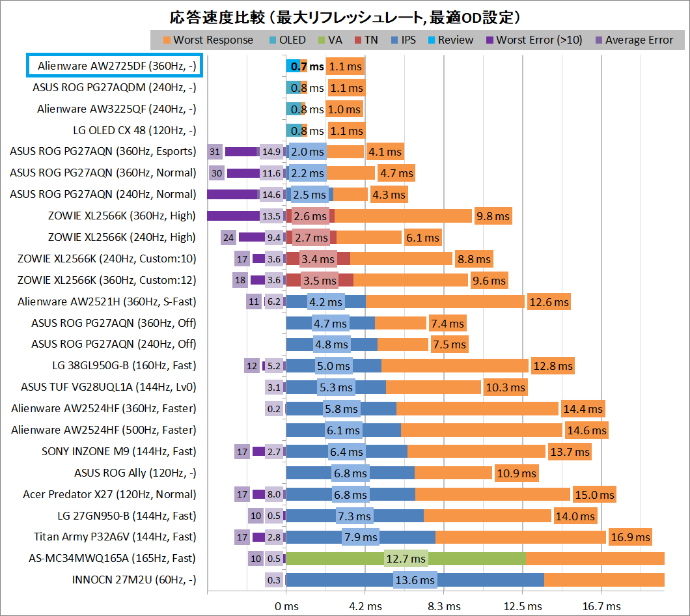Select the LG 27GN950-B (144Hz, Fast) label

point(127,516)
